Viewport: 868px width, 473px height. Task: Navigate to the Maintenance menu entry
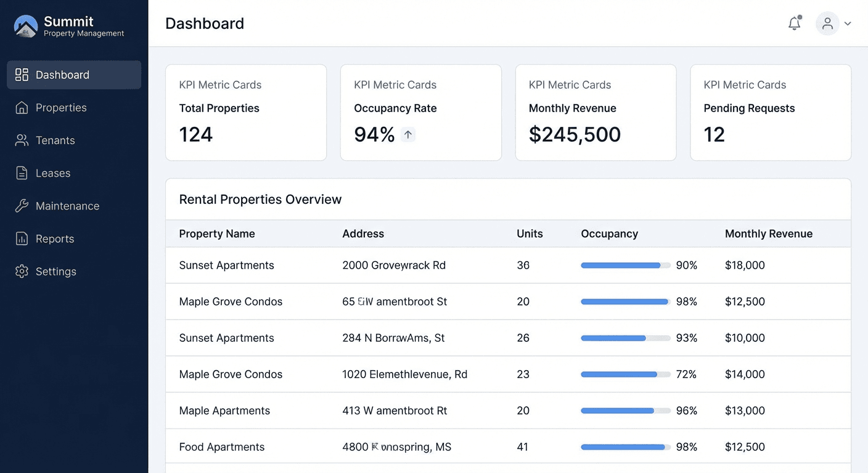click(x=68, y=206)
